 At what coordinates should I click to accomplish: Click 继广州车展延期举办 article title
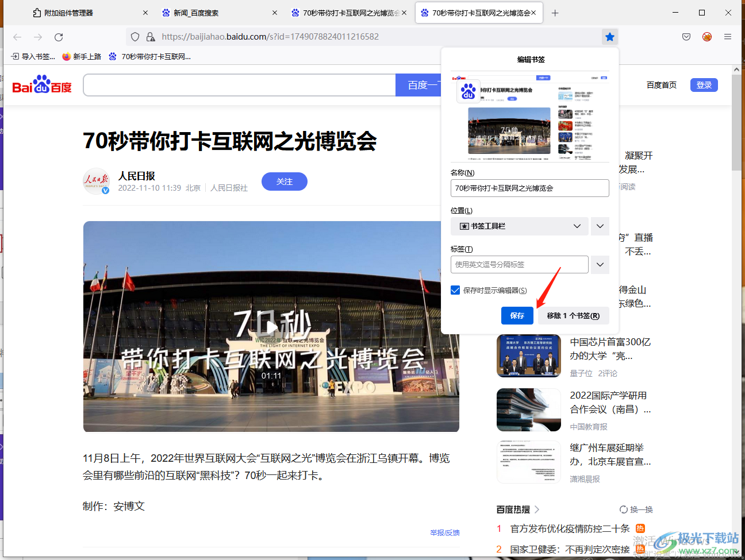tap(610, 454)
